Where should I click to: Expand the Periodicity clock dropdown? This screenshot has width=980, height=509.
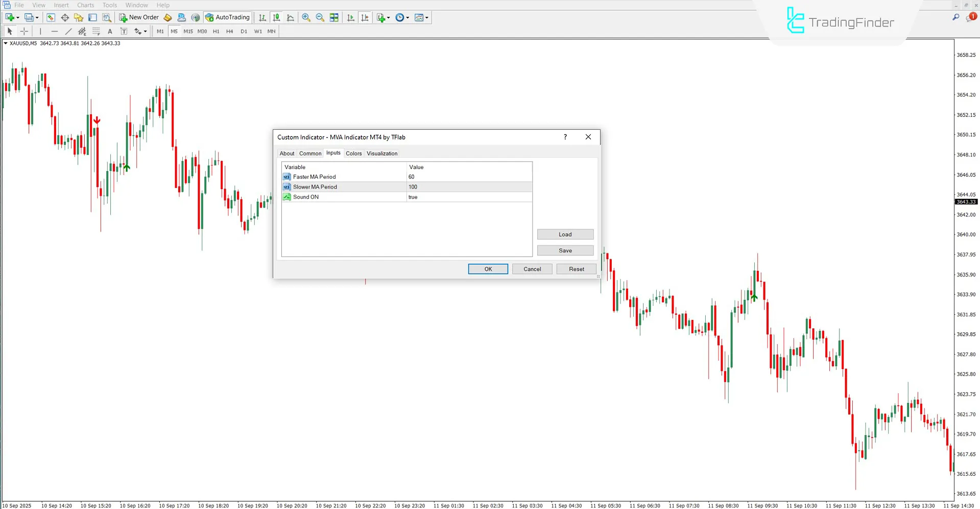point(408,17)
